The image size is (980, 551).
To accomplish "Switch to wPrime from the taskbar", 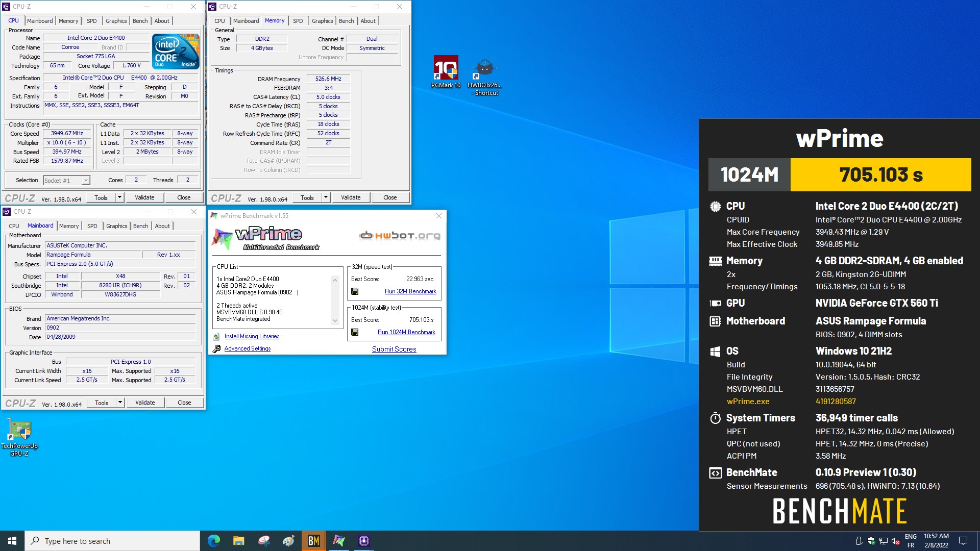I will (338, 541).
